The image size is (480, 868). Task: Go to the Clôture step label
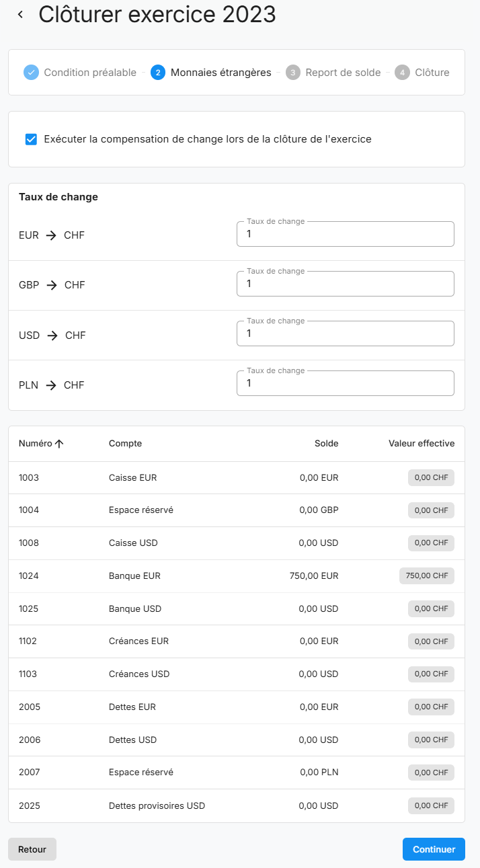[432, 73]
